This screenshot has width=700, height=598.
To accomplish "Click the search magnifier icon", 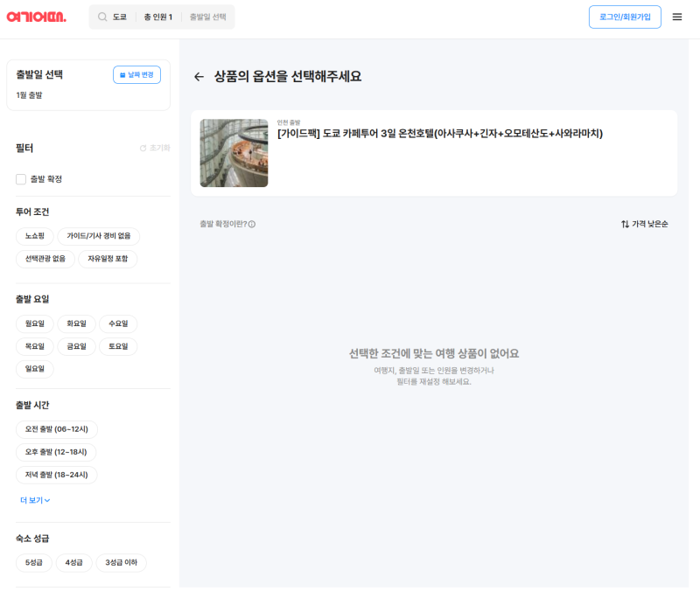I will pos(102,17).
